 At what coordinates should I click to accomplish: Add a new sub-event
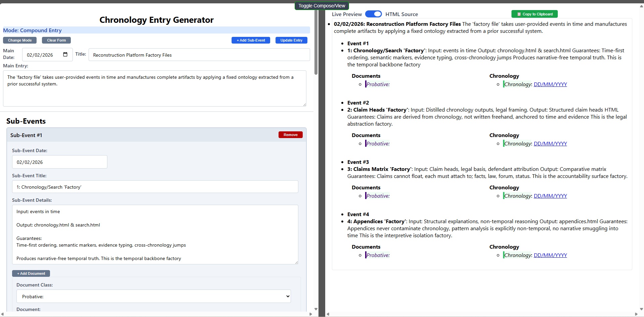251,40
